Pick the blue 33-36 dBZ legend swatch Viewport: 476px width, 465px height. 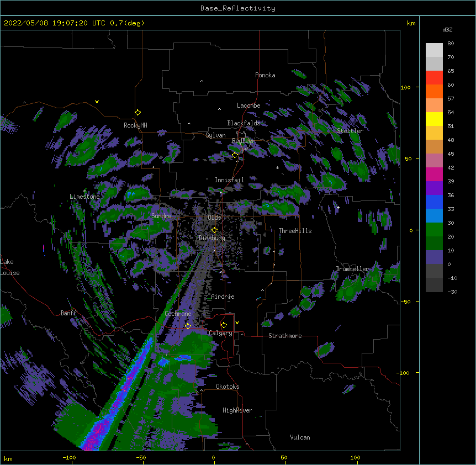click(434, 202)
